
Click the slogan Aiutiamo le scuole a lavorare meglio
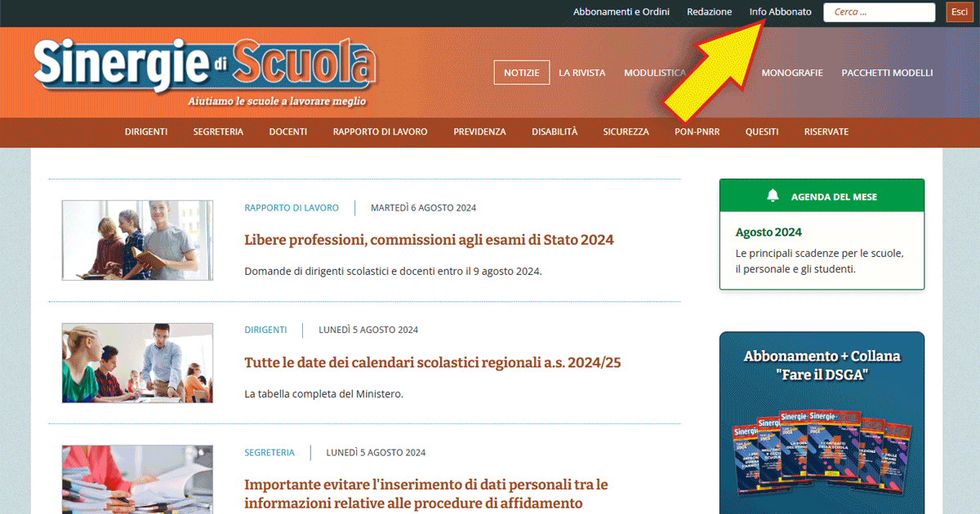tap(277, 102)
